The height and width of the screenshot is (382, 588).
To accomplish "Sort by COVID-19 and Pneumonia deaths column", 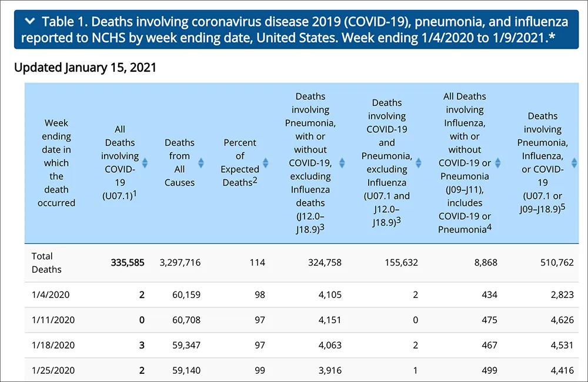I will point(419,163).
